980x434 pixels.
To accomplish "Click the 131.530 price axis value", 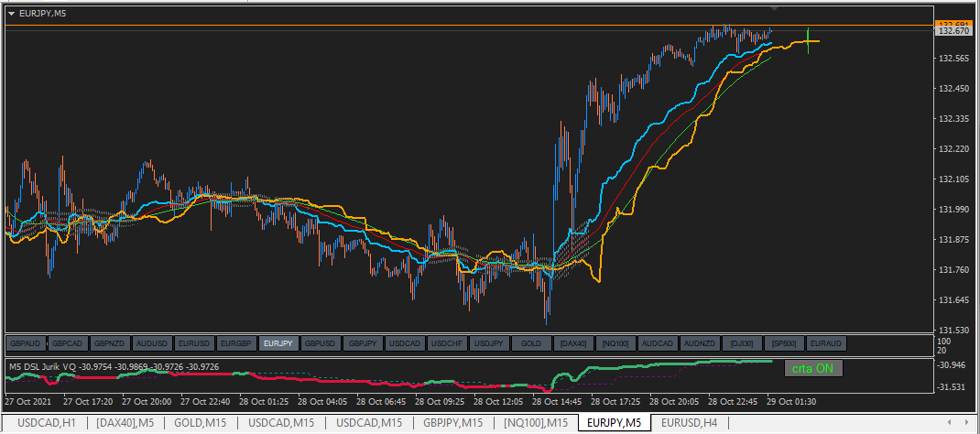I will click(x=953, y=331).
